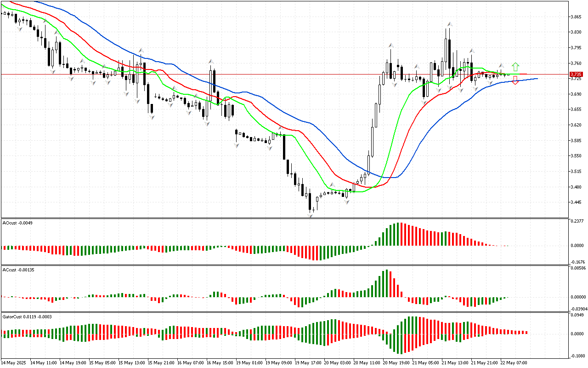Select the blue Alligator jaw line end

click(537, 79)
